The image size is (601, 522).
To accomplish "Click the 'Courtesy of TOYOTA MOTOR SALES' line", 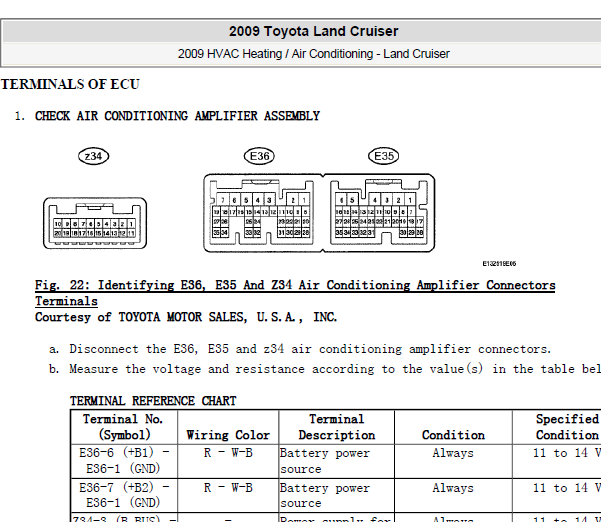I will [186, 317].
